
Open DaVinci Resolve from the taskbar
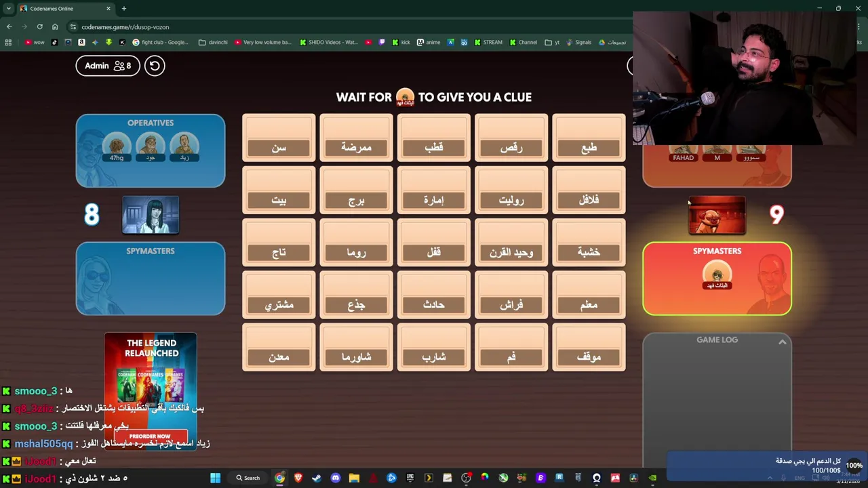click(x=633, y=478)
